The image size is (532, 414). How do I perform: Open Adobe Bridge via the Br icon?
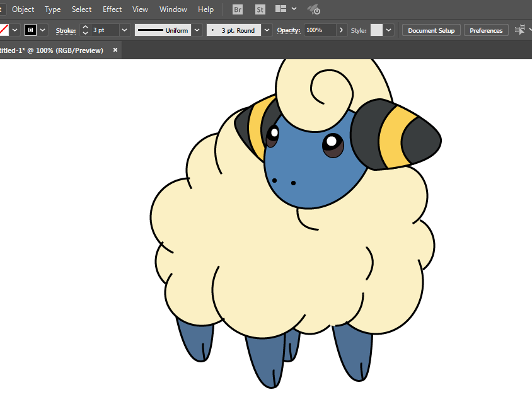coord(238,9)
